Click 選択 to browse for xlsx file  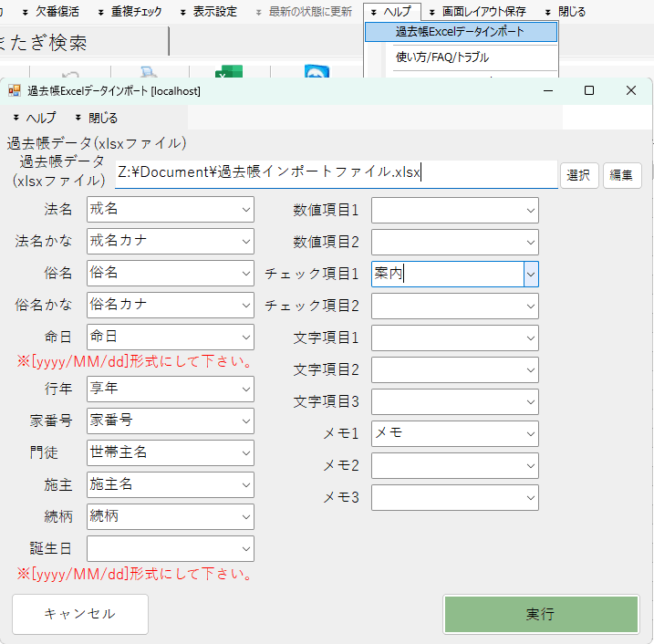tap(578, 175)
